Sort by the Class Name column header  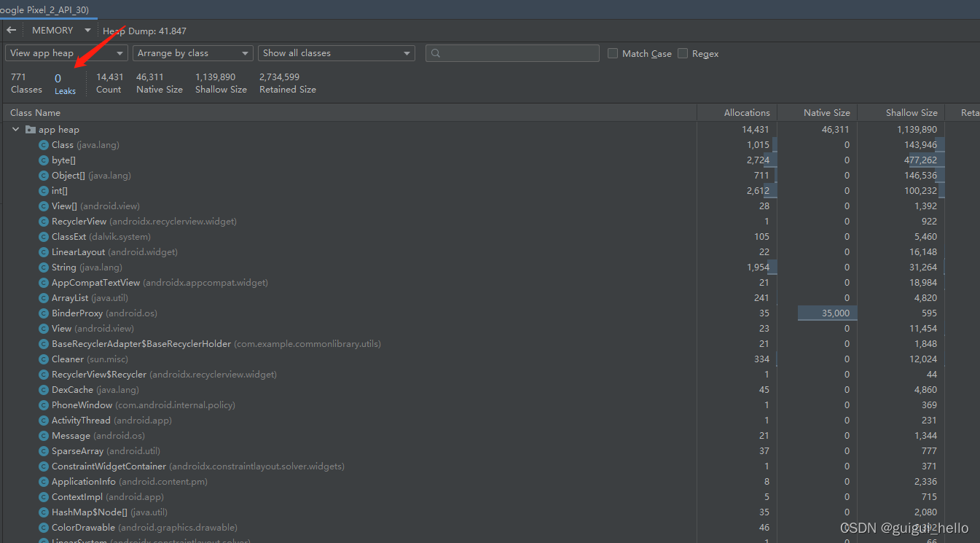click(350, 113)
